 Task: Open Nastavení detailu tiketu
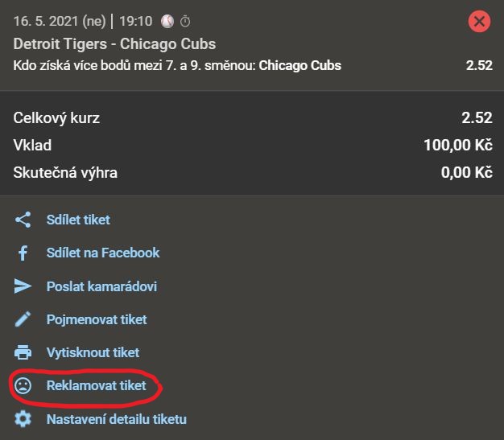point(117,419)
